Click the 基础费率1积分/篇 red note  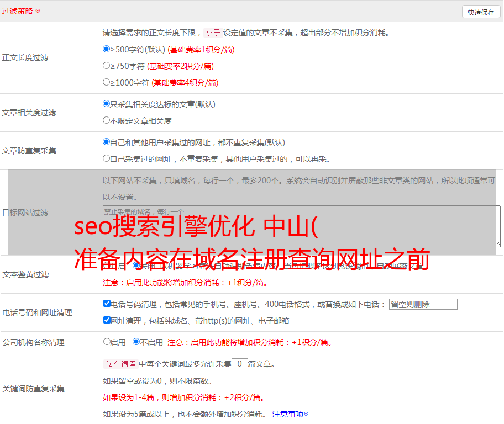(x=201, y=50)
